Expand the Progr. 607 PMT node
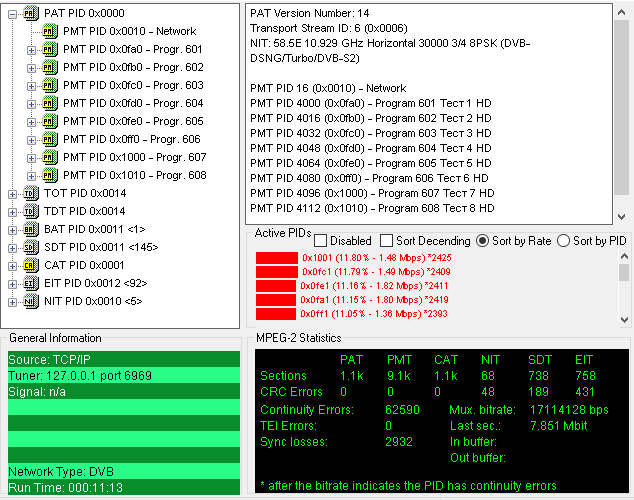 31,158
